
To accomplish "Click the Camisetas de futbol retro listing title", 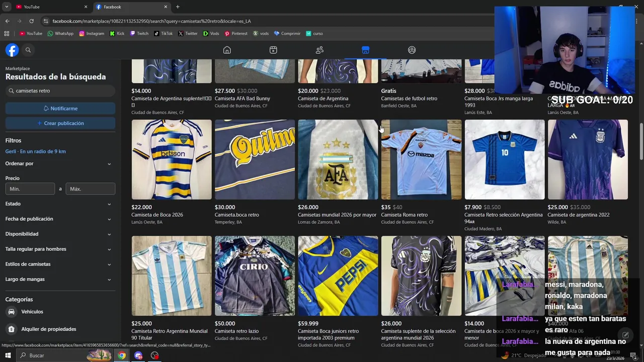I will [x=409, y=99].
